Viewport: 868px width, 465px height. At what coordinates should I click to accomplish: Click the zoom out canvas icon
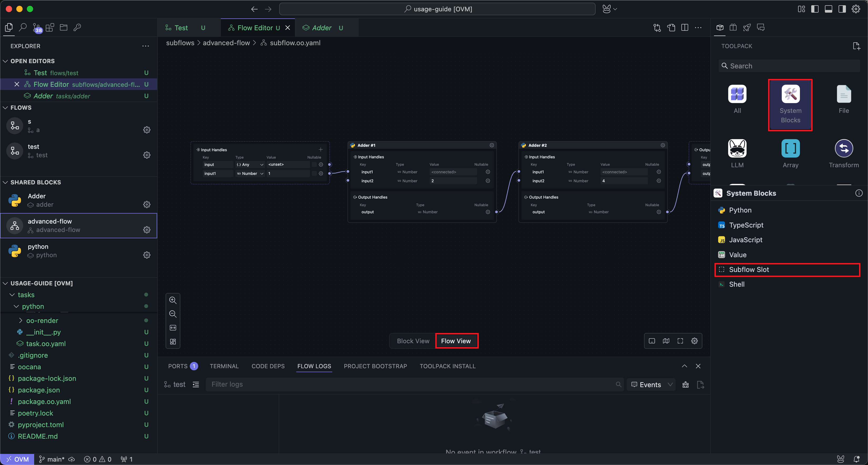pyautogui.click(x=173, y=314)
